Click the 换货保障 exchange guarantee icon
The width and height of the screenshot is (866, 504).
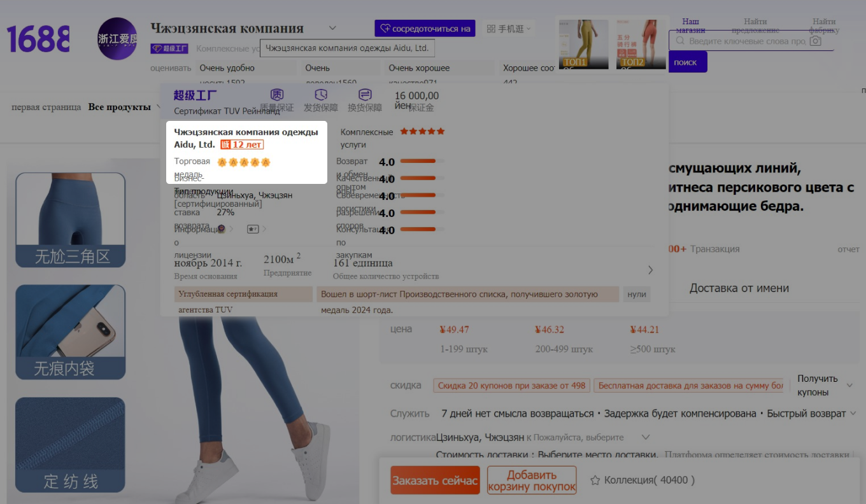(x=364, y=94)
